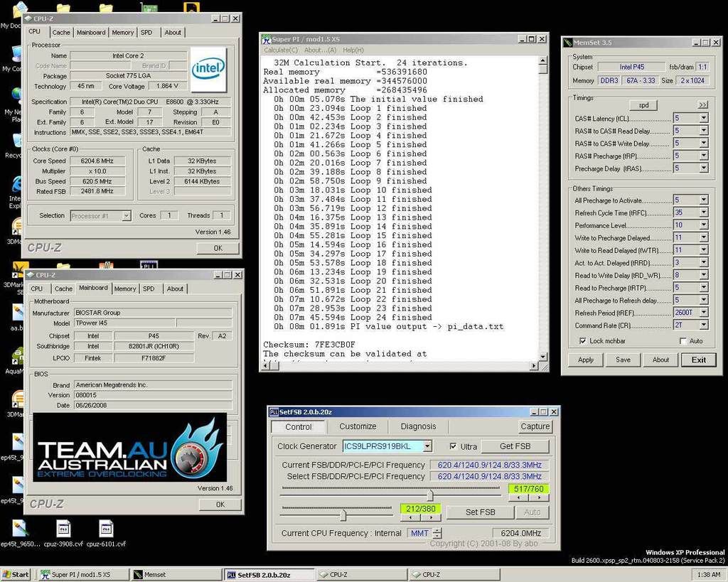The height and width of the screenshot is (582, 728).
Task: Click OK in the Processor CPU-Z window
Action: [x=218, y=248]
